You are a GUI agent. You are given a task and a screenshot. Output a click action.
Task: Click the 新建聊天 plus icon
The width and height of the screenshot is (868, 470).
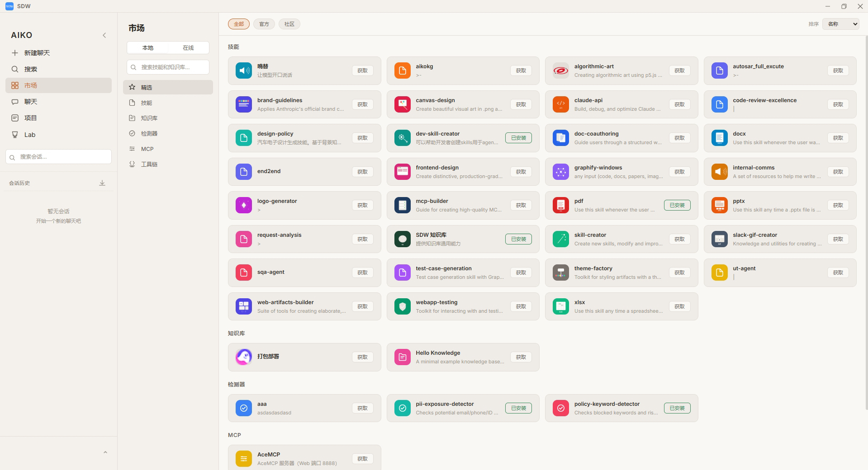point(15,53)
